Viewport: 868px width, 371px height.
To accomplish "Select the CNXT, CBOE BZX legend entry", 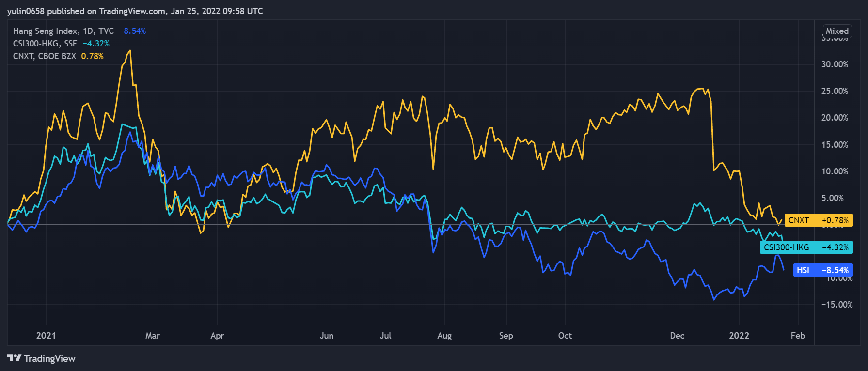I will (45, 56).
